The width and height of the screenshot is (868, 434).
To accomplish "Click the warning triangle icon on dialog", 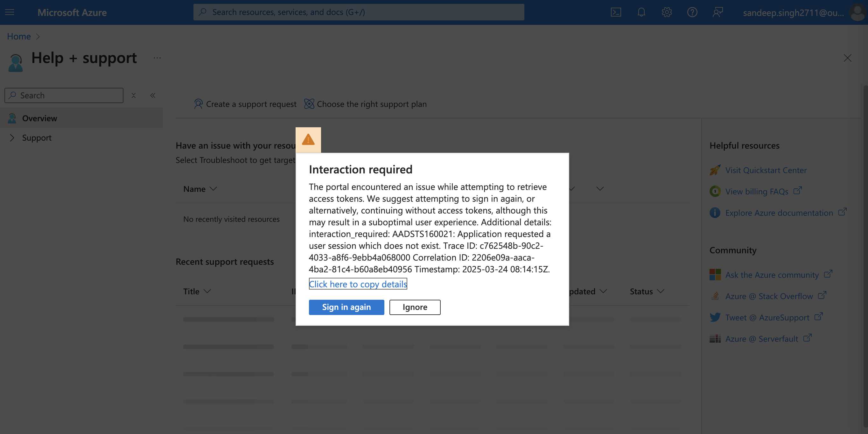I will (x=308, y=139).
